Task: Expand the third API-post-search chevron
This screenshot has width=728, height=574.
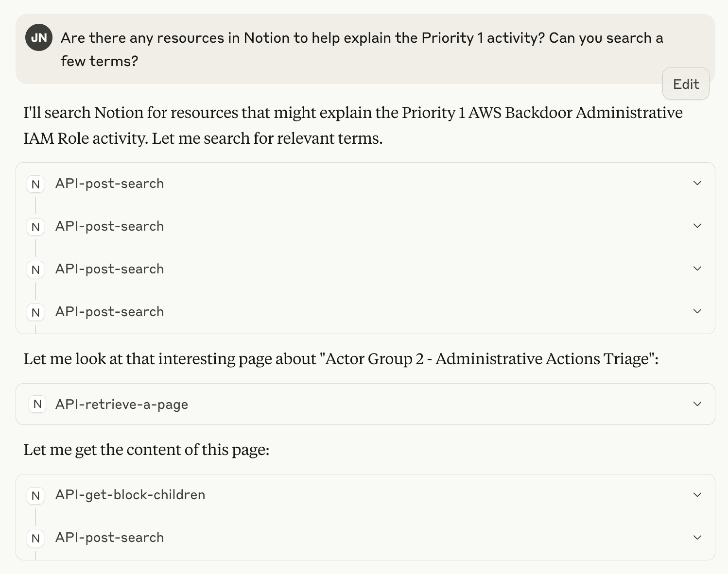Action: coord(697,269)
